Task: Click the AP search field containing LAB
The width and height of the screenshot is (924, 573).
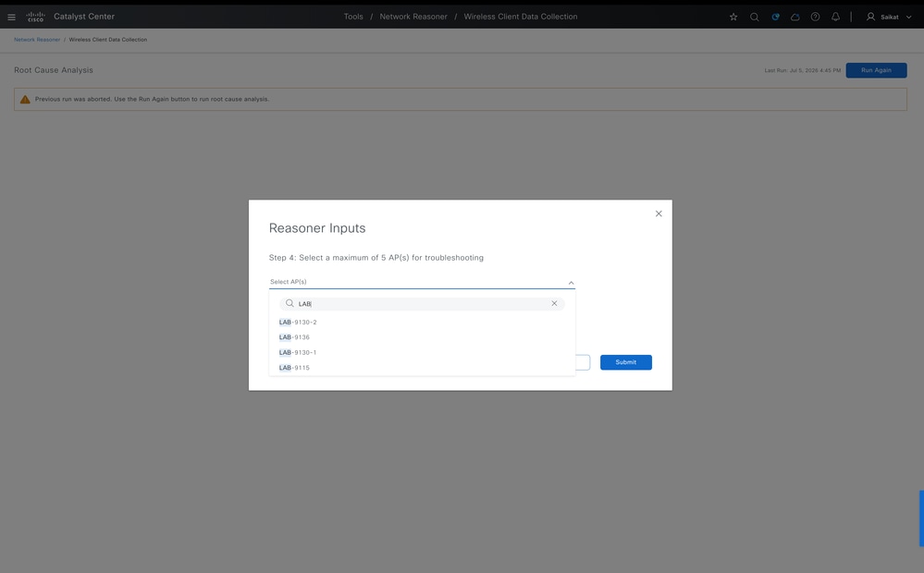Action: (422, 304)
